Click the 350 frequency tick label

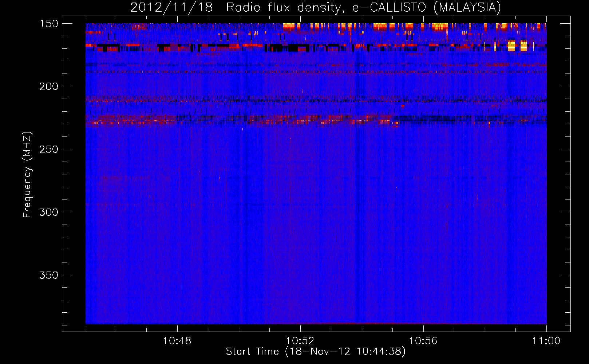49,275
